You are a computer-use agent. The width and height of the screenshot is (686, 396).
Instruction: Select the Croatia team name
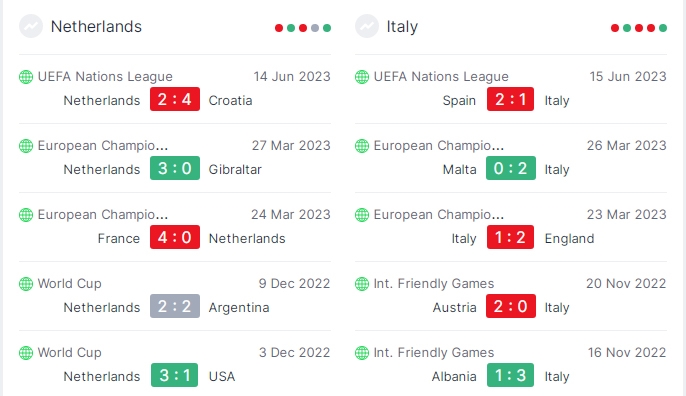tap(230, 101)
